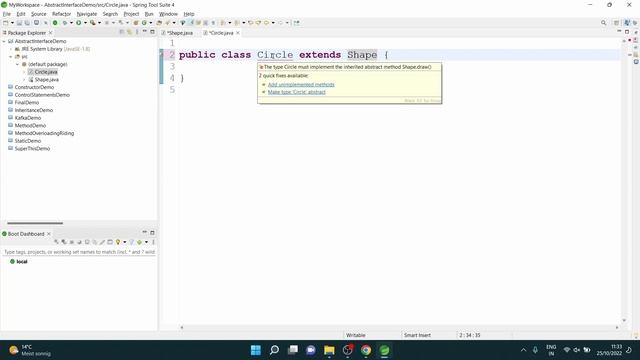This screenshot has width=640, height=360.
Task: Click the Boot Dashboard filter funnel icon
Action: (x=131, y=242)
